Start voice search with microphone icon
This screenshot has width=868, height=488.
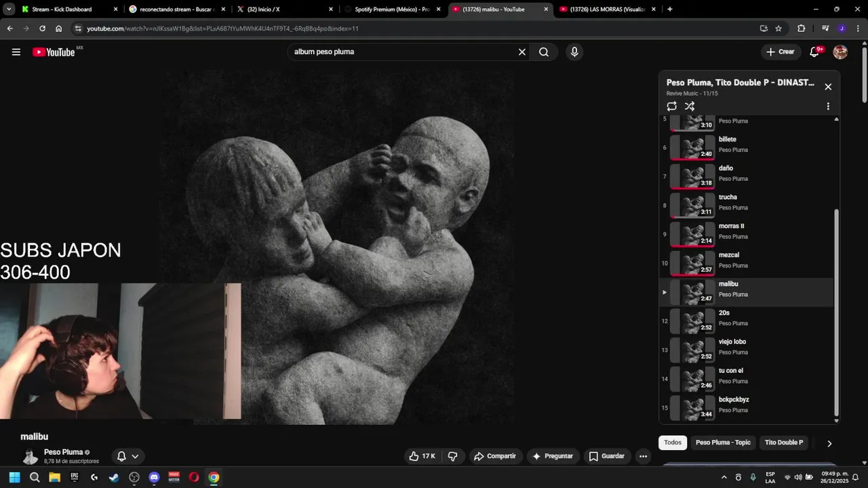click(574, 52)
